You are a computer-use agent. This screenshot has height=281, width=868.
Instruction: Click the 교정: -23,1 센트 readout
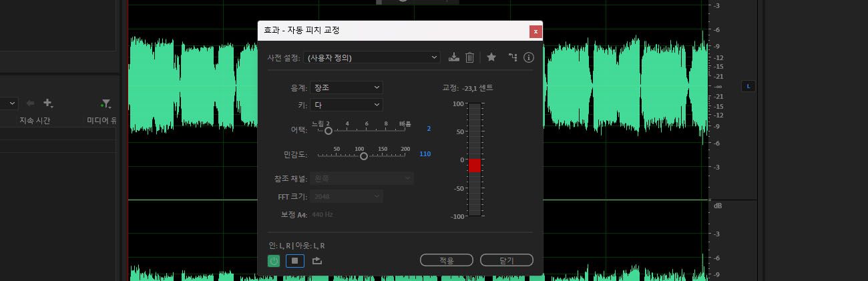467,87
